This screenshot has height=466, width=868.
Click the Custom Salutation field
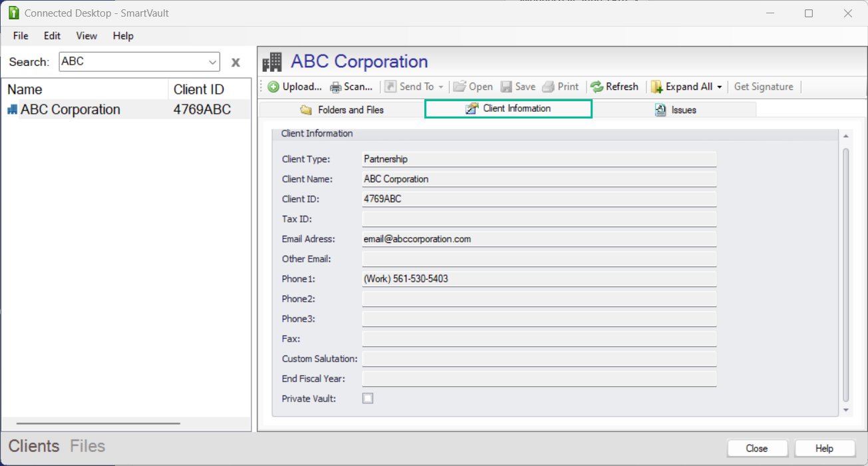pyautogui.click(x=539, y=359)
